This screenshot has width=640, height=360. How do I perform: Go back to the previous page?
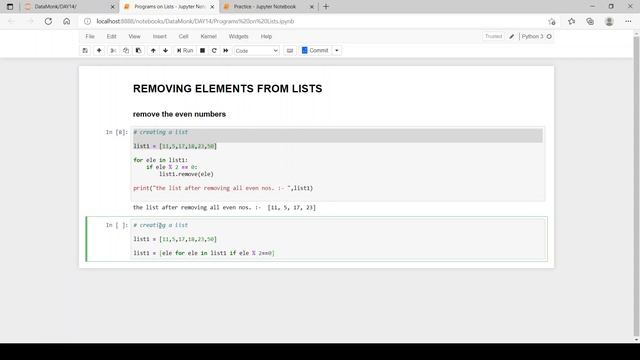click(x=11, y=21)
